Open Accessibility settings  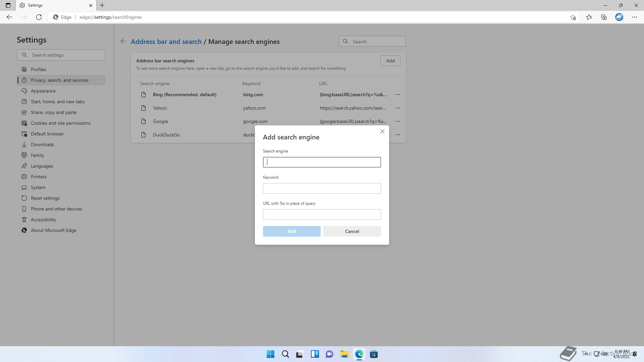(x=61, y=220)
